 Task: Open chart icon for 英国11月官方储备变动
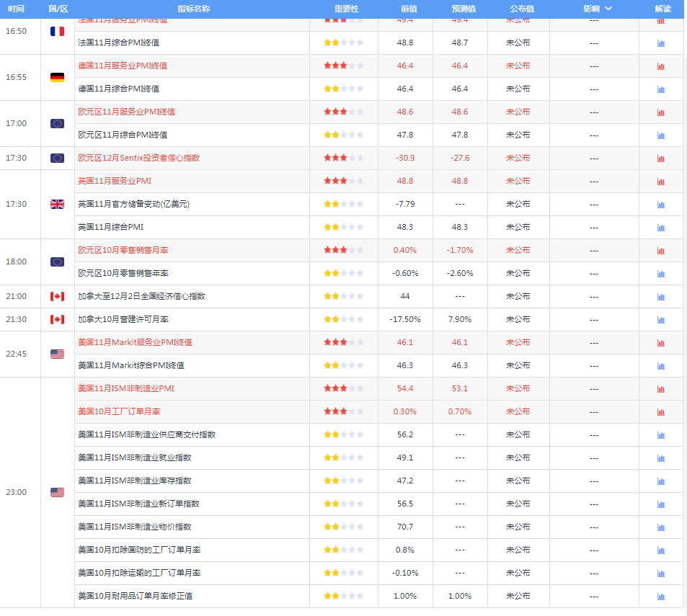pyautogui.click(x=661, y=205)
